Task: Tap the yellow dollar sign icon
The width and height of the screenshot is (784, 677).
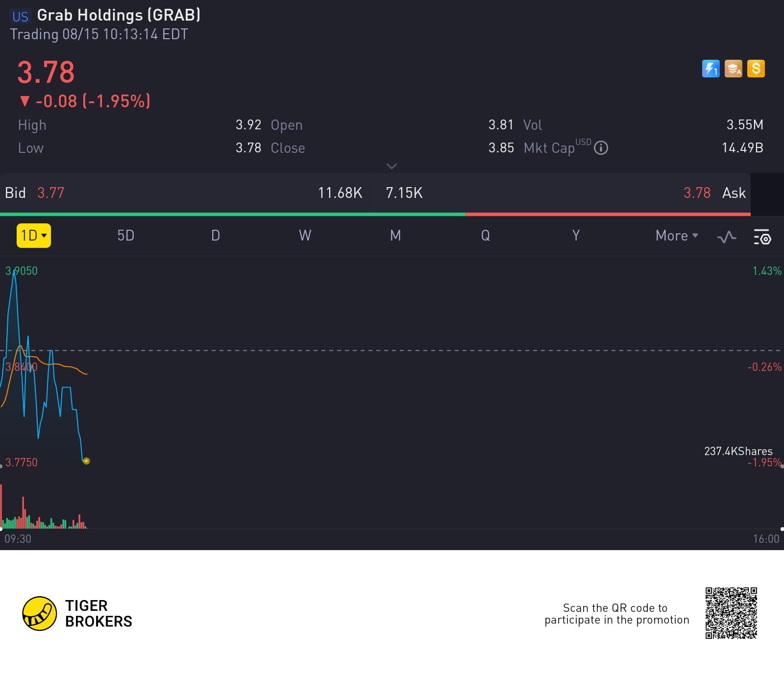Action: tap(756, 69)
